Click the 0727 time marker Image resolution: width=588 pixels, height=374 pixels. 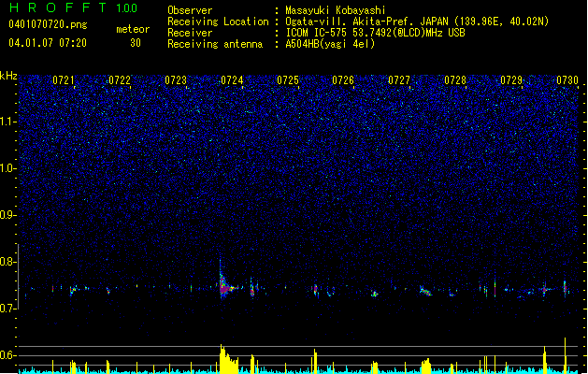pos(399,80)
